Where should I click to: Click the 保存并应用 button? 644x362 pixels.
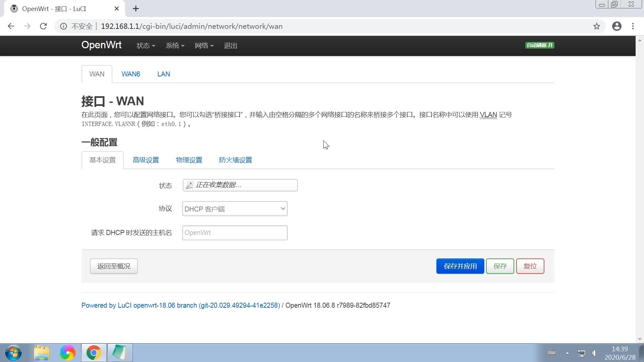[x=460, y=266]
